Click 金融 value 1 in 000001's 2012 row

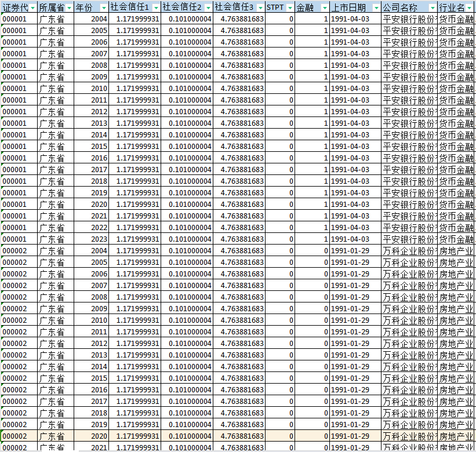point(313,112)
